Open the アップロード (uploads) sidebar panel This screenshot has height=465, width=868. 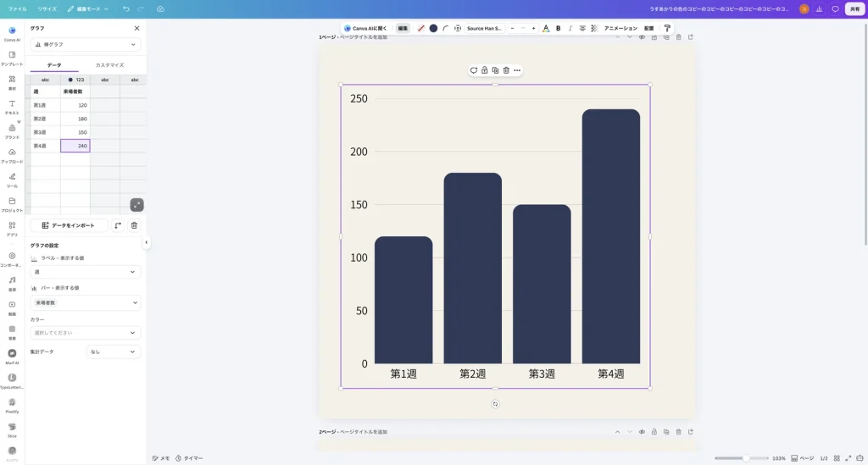pyautogui.click(x=12, y=155)
